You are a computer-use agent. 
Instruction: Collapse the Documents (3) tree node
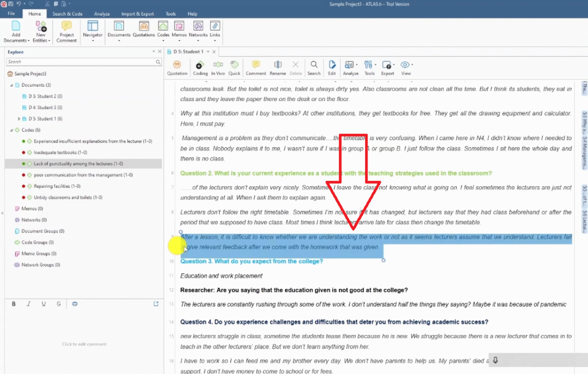pos(11,85)
